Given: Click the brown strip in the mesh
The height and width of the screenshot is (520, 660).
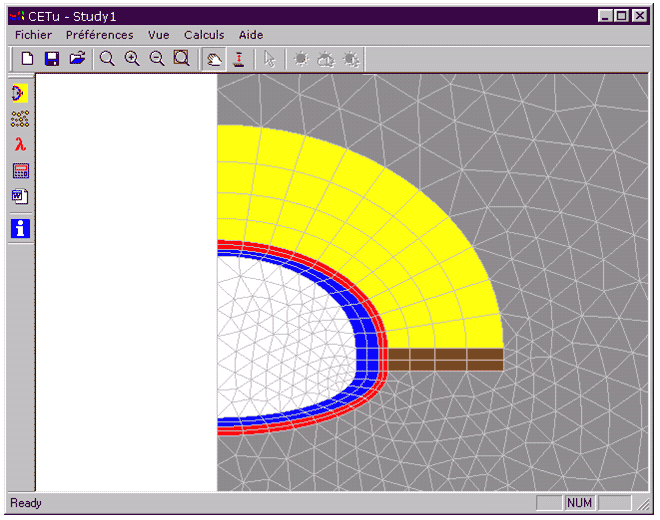Looking at the screenshot, I should click(x=445, y=360).
